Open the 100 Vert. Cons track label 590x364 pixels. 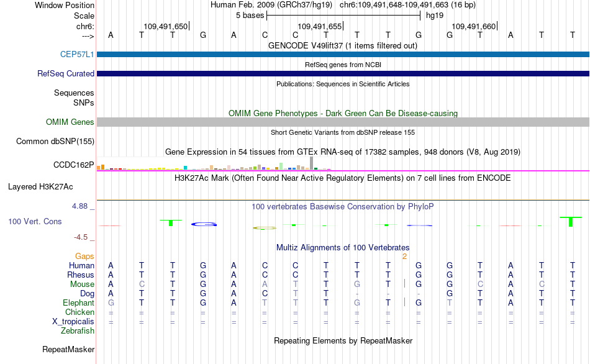(x=35, y=221)
